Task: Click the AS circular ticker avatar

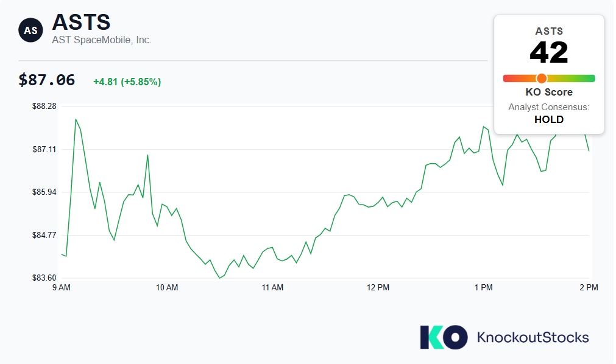Action: [x=30, y=30]
